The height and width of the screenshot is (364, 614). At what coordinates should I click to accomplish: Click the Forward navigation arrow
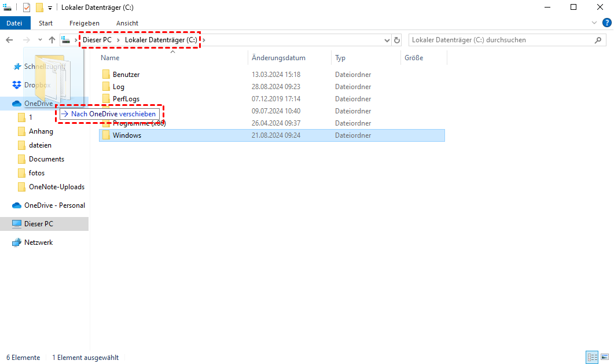click(26, 40)
